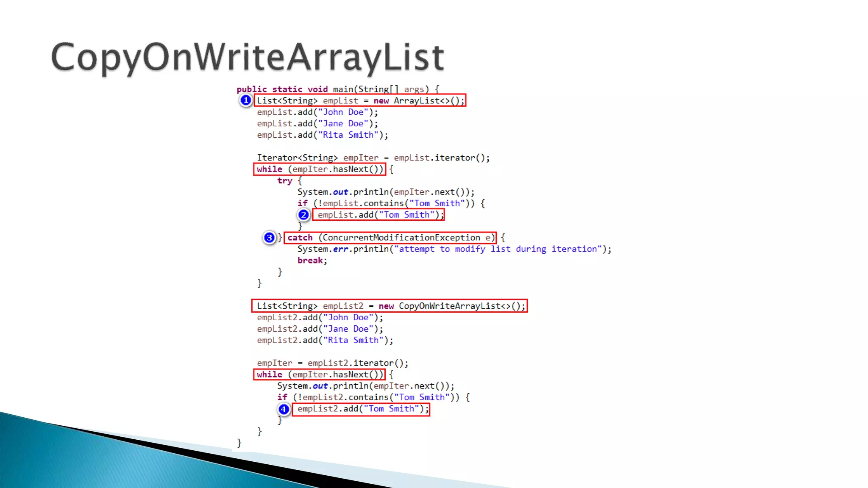
Task: Click the break statement in catch block
Action: (312, 261)
